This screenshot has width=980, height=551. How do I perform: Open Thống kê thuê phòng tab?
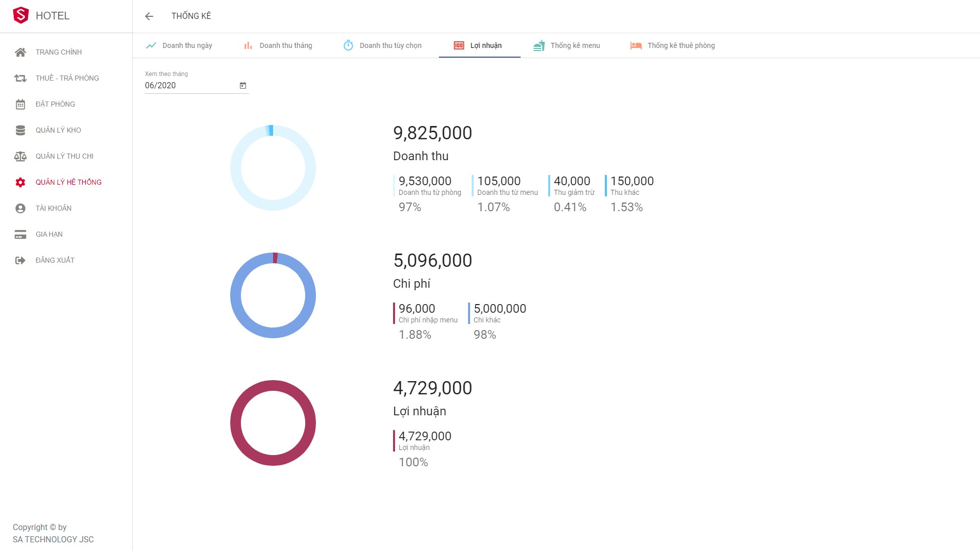pos(673,45)
